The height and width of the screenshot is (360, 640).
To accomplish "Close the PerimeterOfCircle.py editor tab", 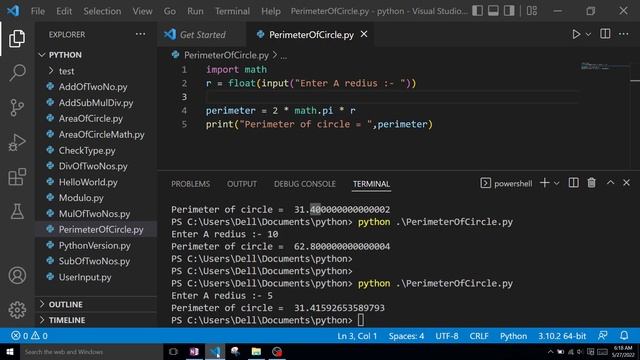I will (x=364, y=34).
